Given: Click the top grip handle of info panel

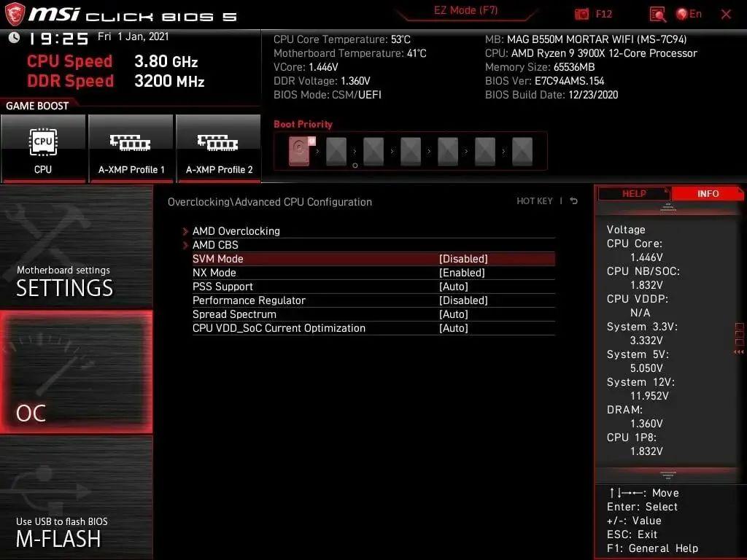Looking at the screenshot, I should pos(667,207).
